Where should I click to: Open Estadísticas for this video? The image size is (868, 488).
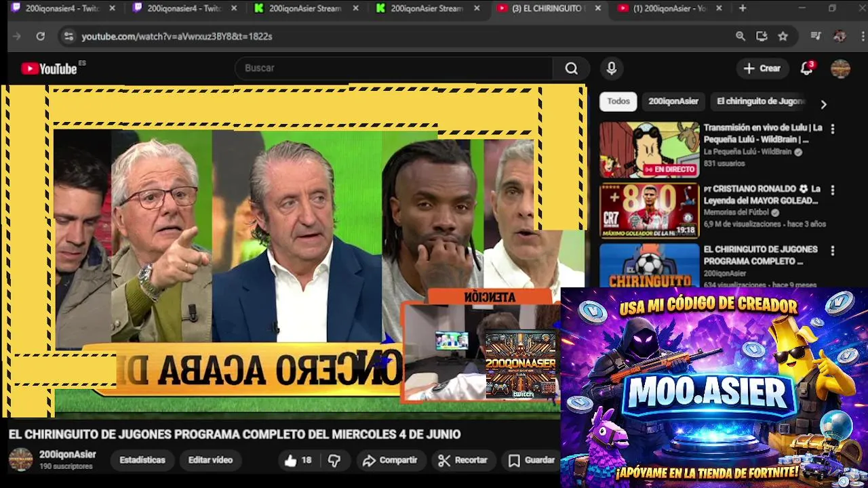[142, 460]
